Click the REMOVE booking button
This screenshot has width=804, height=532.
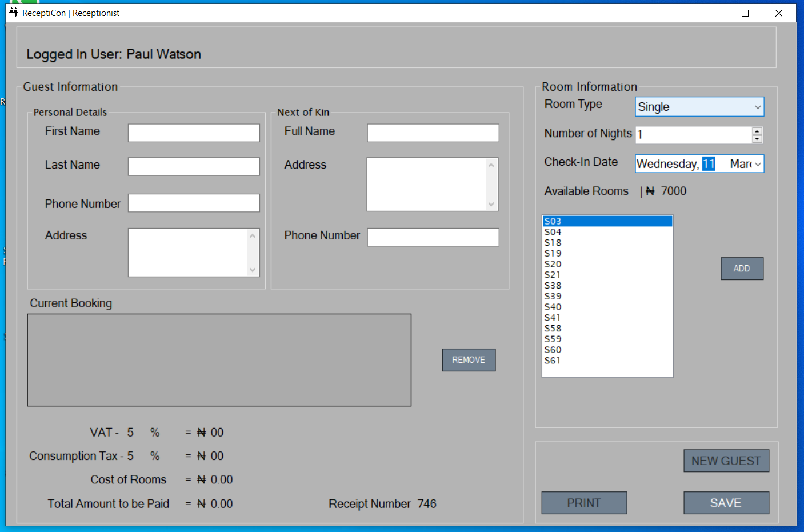(x=469, y=360)
